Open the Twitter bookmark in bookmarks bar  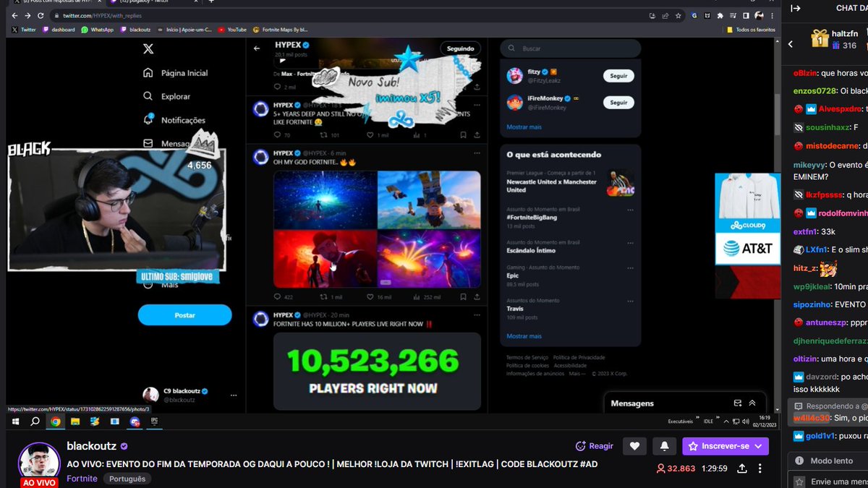coord(24,30)
